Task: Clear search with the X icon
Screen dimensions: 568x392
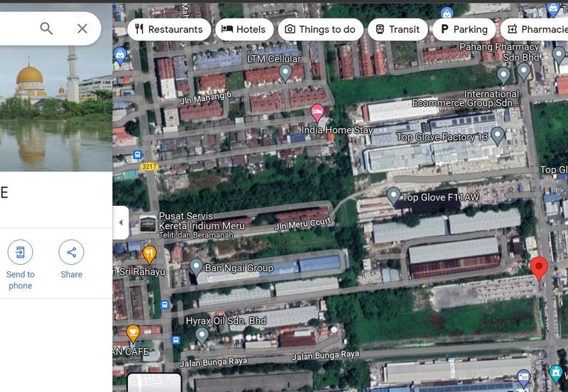Action: pos(82,28)
